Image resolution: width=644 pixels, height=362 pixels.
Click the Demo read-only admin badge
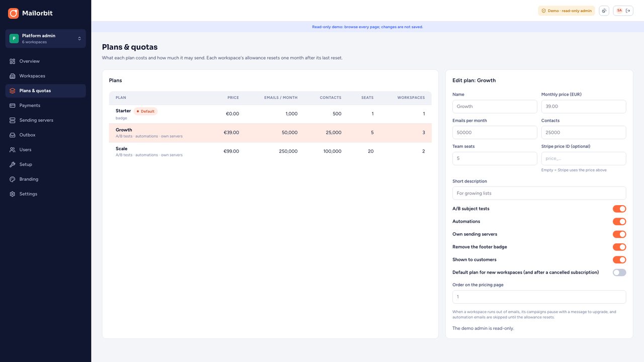click(x=567, y=11)
